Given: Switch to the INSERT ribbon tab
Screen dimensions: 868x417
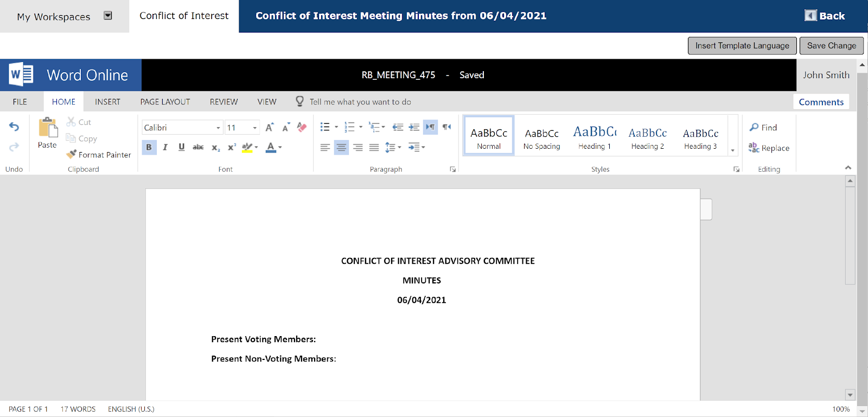Looking at the screenshot, I should tap(107, 102).
